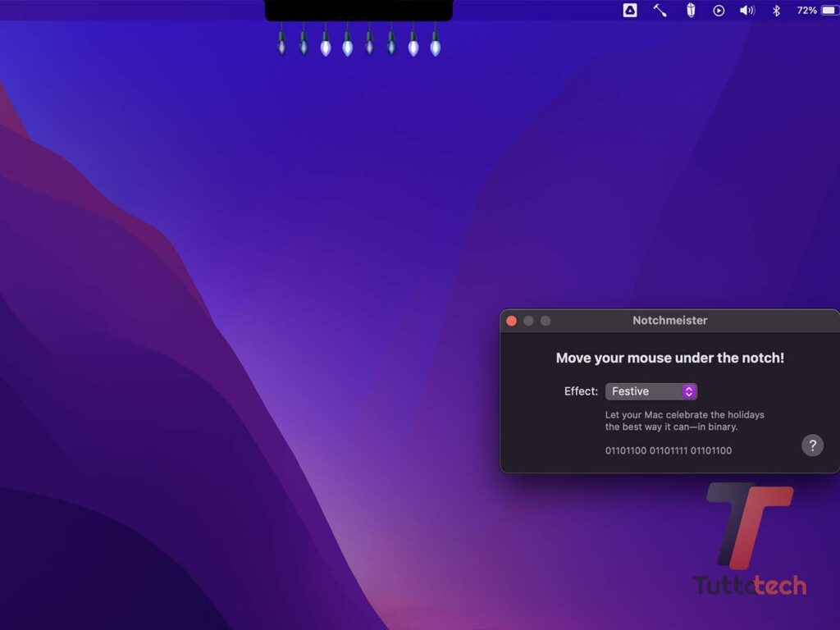Click the Notchmeister triangle icon in the menu bar
This screenshot has width=840, height=630.
point(630,11)
